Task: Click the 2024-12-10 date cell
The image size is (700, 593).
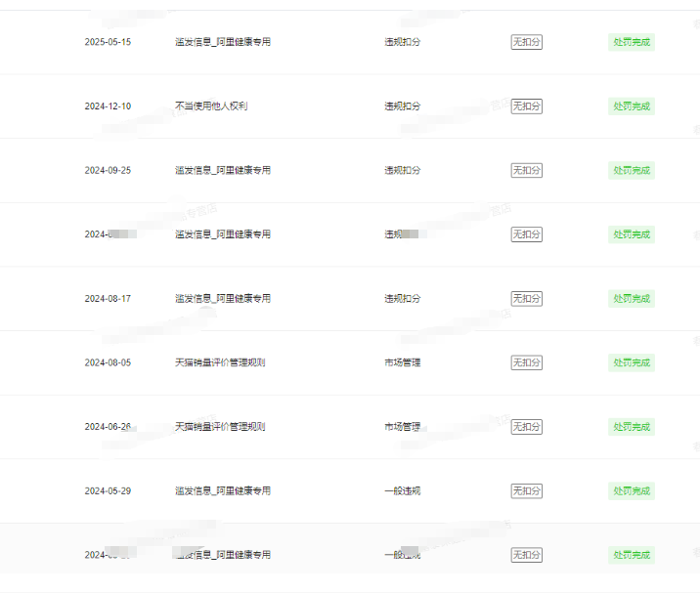Action: point(108,106)
